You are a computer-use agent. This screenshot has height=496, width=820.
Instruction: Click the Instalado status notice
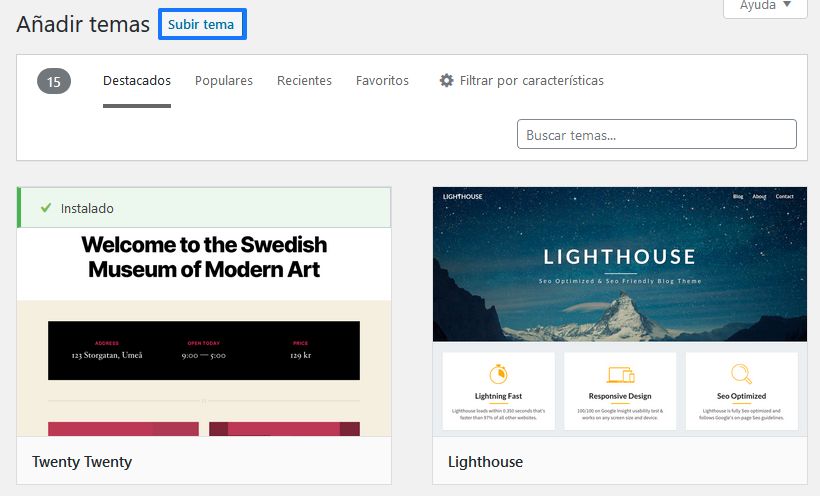point(204,208)
